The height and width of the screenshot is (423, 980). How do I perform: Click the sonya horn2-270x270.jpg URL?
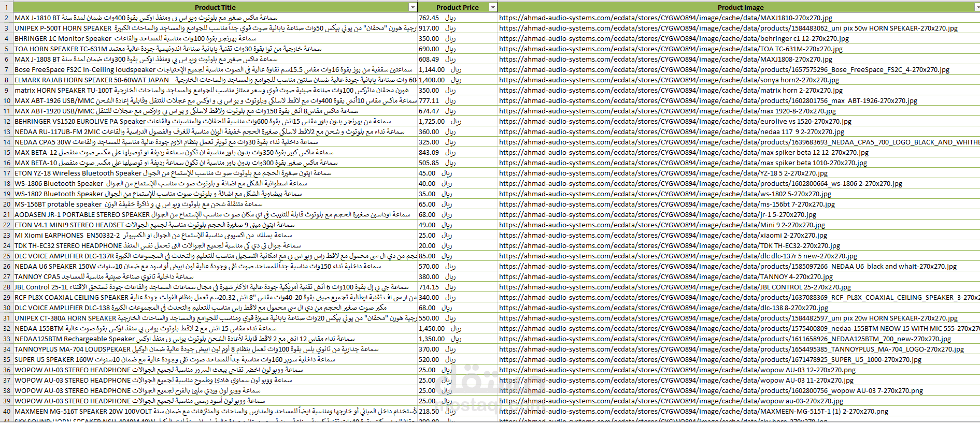pos(669,80)
